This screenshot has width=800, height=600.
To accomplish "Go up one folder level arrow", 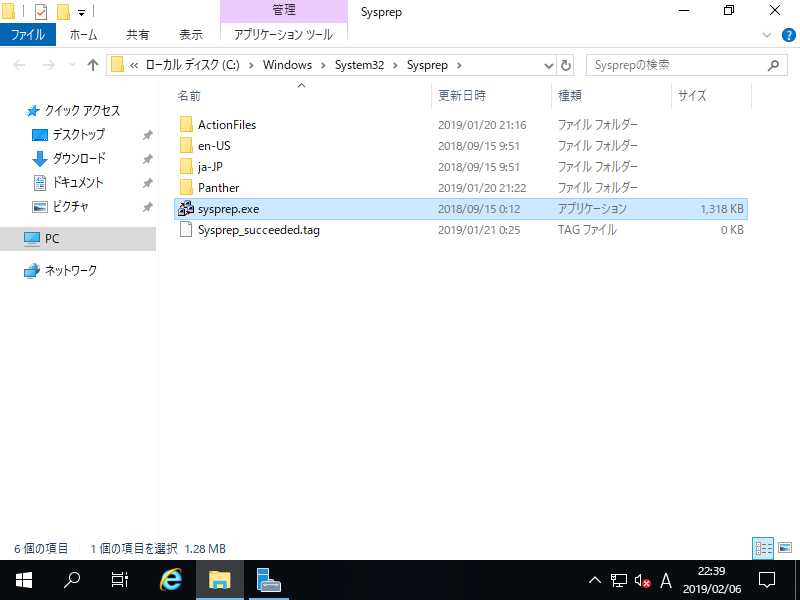I will coord(92,65).
